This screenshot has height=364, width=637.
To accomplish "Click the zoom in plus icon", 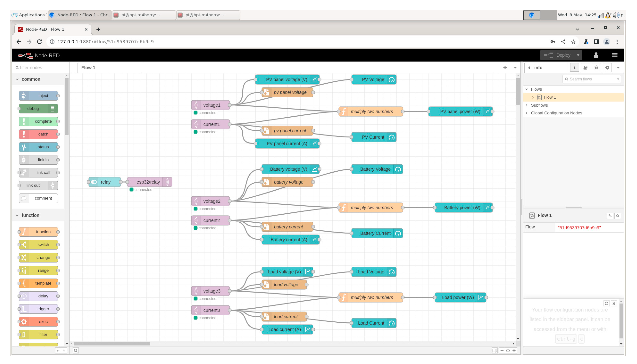I will click(x=514, y=350).
